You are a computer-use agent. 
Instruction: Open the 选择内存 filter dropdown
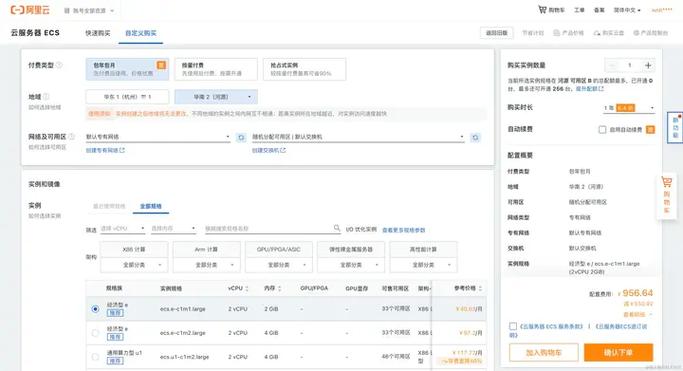173,228
